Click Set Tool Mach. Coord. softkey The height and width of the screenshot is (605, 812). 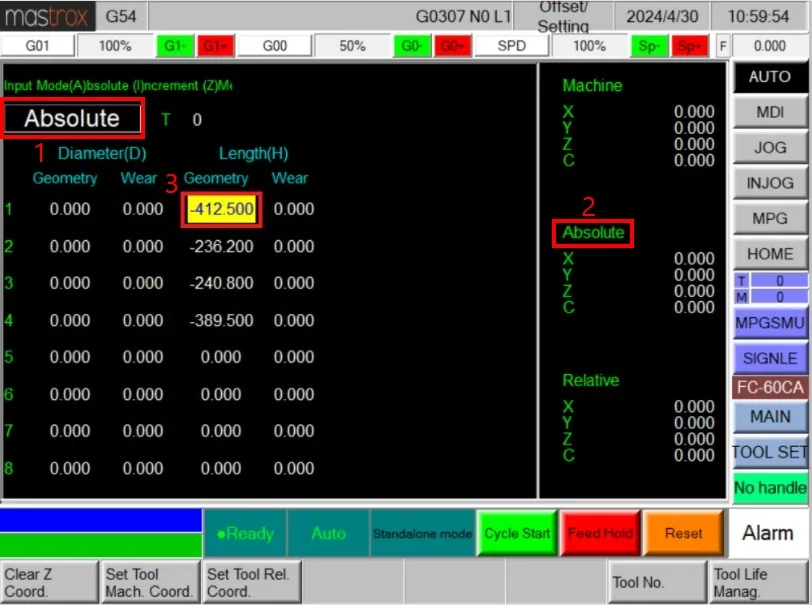click(150, 582)
